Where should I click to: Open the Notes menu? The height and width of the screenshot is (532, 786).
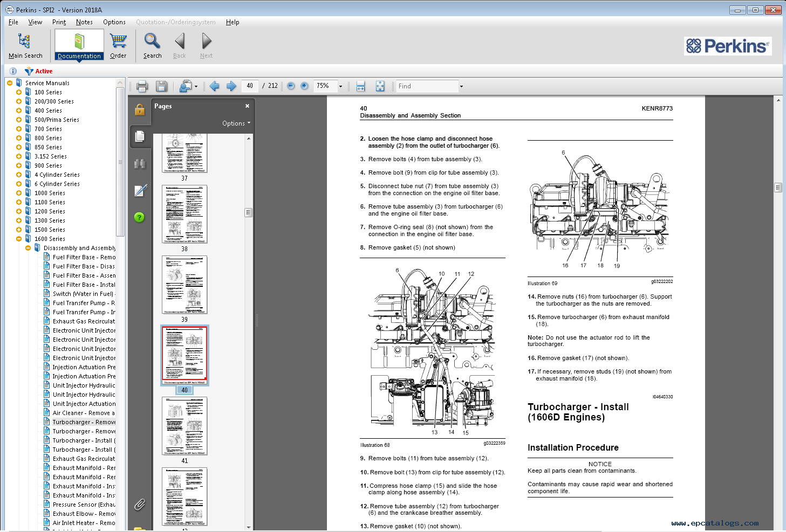point(84,22)
